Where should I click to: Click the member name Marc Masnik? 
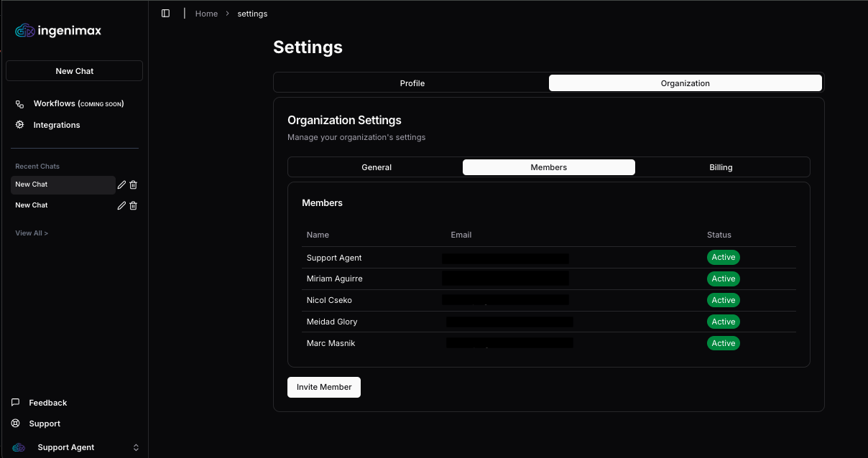pyautogui.click(x=331, y=343)
